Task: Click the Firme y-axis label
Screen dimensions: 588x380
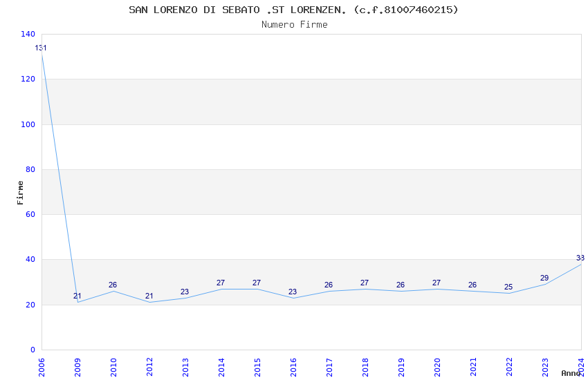Action: pyautogui.click(x=20, y=193)
